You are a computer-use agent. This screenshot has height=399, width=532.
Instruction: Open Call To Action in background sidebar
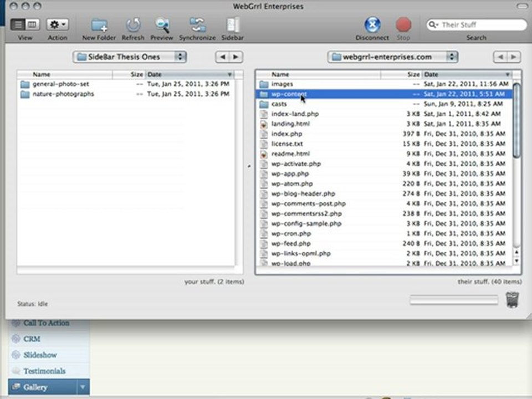(x=47, y=323)
